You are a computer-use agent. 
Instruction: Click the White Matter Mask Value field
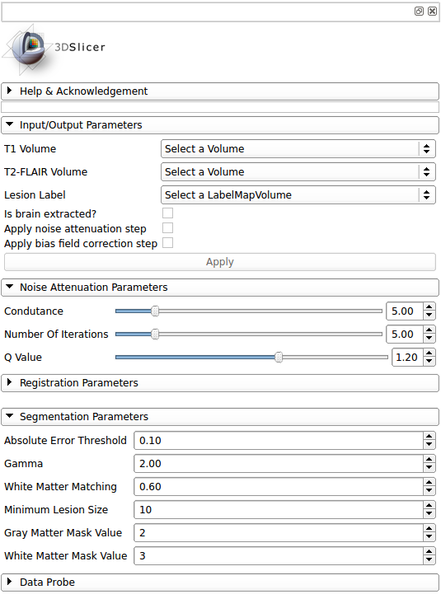click(x=279, y=556)
